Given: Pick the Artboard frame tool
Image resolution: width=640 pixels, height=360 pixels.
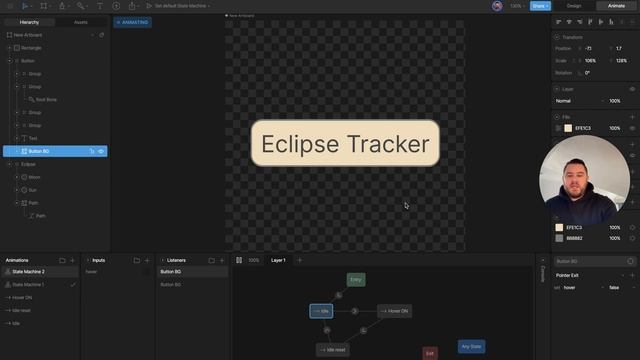Looking at the screenshot, I should click(x=43, y=6).
